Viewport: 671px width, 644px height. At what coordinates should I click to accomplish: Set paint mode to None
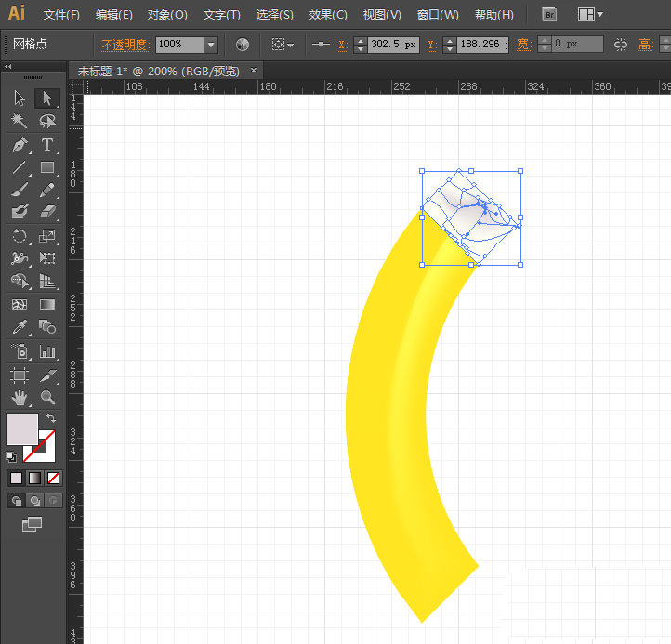coord(54,479)
